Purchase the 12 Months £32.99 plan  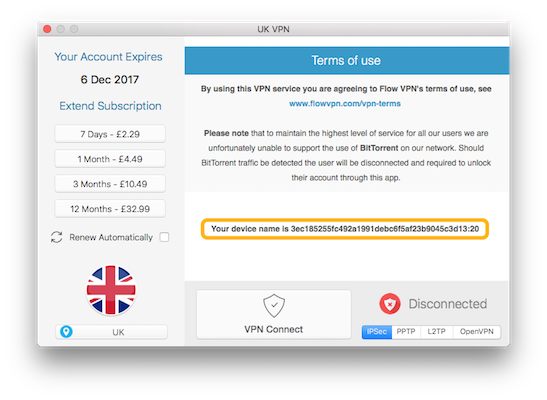pyautogui.click(x=110, y=209)
